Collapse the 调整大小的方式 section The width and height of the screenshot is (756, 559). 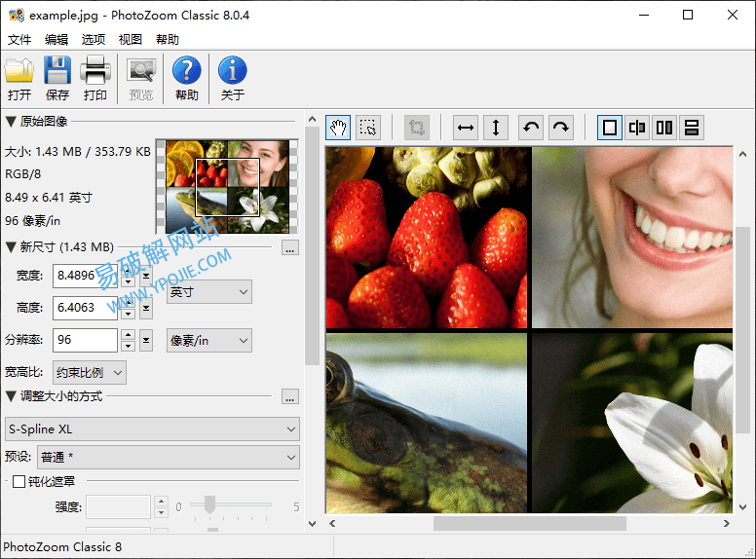11,396
